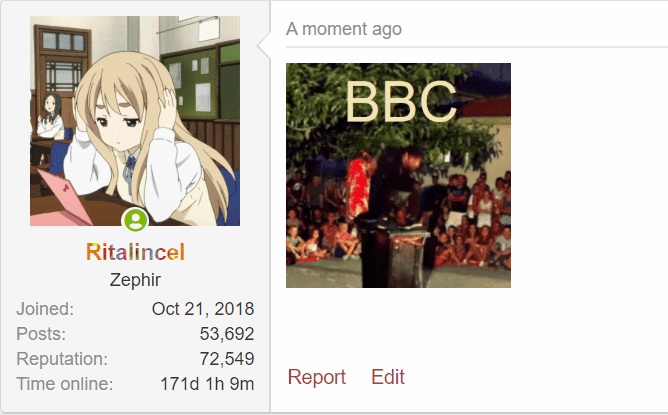Click the divider line under the timestamp

(477, 47)
